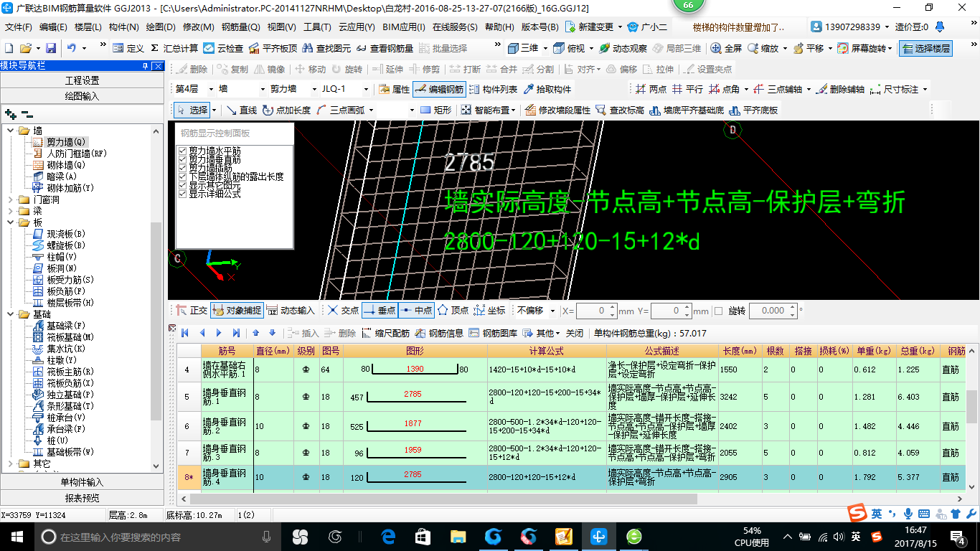The image size is (980, 551).
Task: Toggle 下层墙体纵筋的露出长度 checkbox
Action: [x=182, y=176]
